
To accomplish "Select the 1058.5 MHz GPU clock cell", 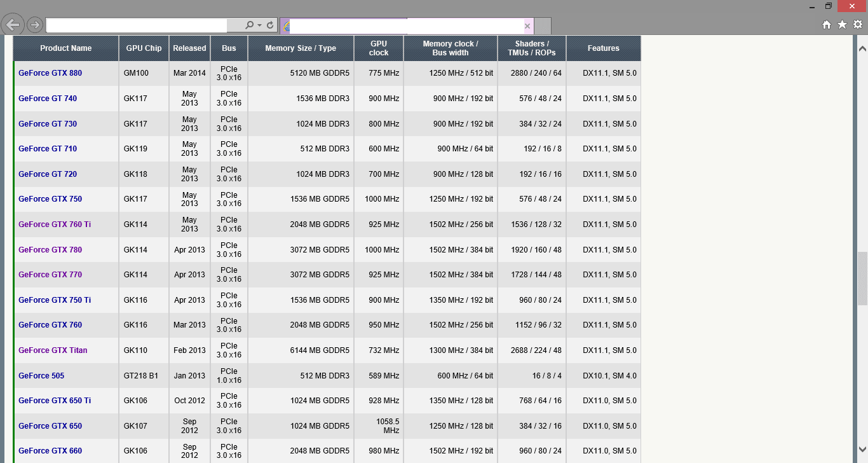I will tap(379, 426).
